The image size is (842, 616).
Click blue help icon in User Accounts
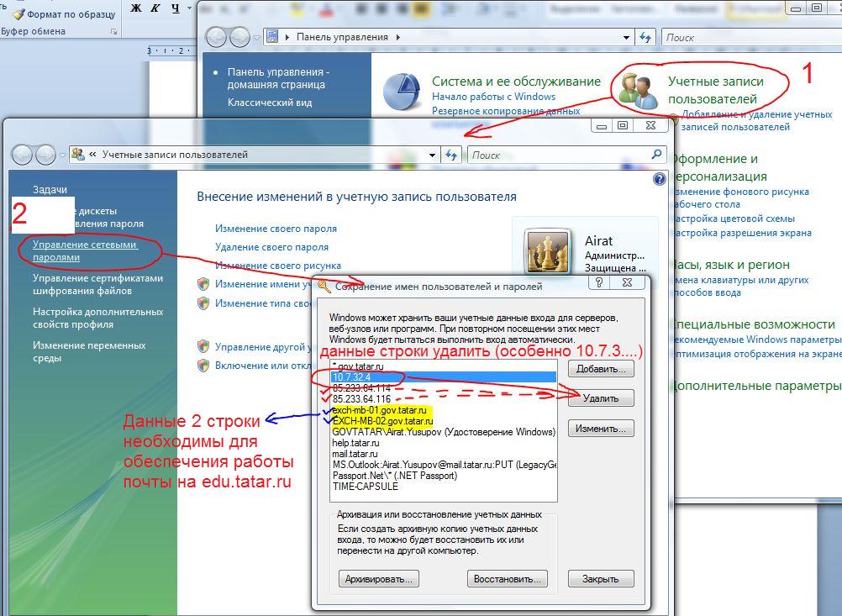(660, 179)
